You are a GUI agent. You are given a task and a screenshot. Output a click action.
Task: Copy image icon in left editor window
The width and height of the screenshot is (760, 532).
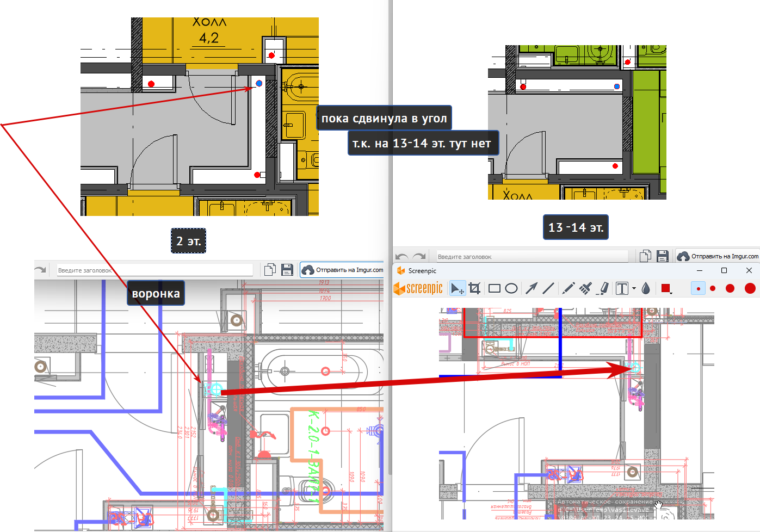pos(270,270)
